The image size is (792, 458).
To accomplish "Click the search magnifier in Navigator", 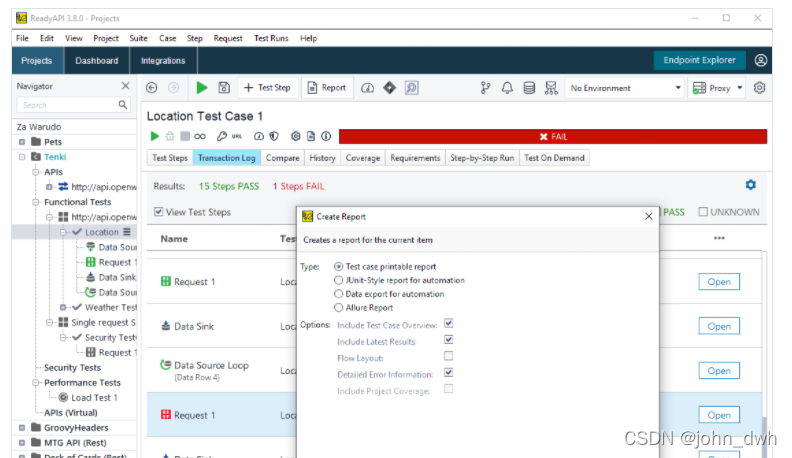I will click(122, 105).
